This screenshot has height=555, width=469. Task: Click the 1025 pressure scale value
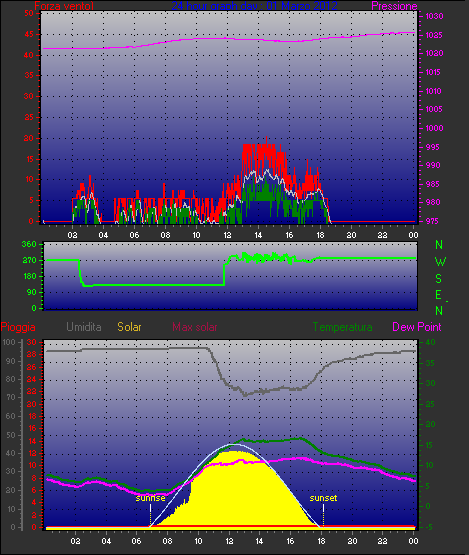[x=434, y=35]
